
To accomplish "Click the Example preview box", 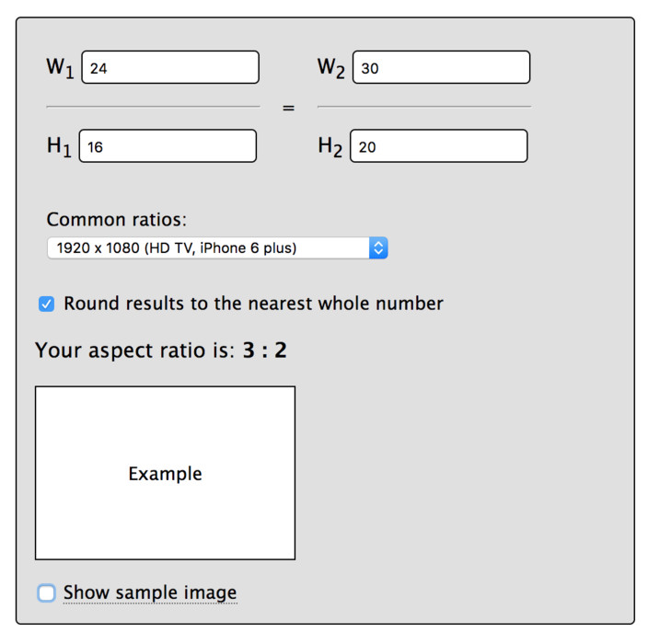I will [165, 473].
